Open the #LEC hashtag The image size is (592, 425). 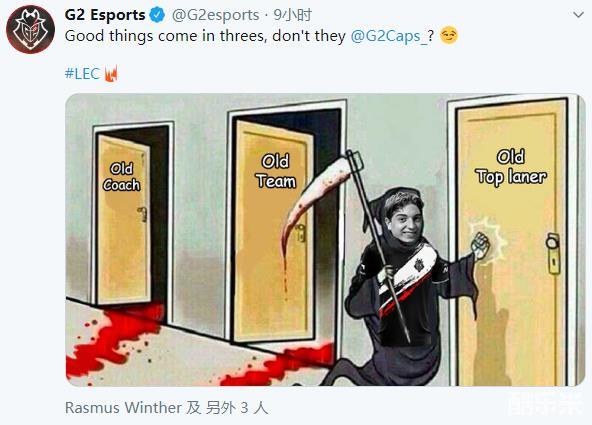[82, 74]
